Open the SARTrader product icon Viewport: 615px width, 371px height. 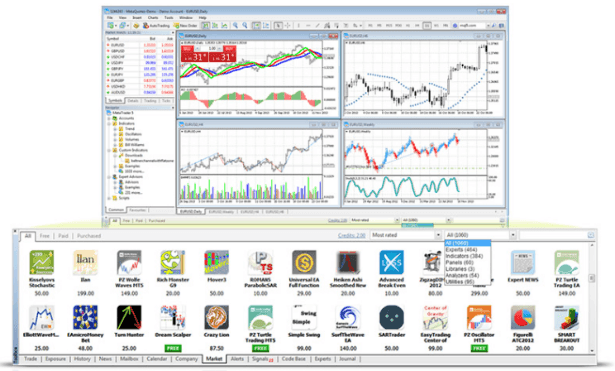[x=391, y=317]
